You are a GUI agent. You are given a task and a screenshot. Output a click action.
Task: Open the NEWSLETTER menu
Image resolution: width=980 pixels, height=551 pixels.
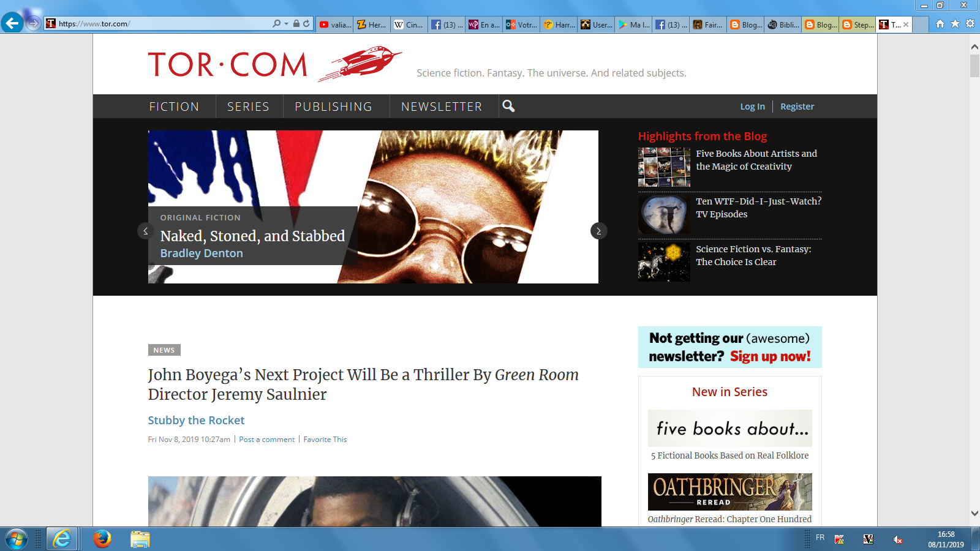point(442,107)
